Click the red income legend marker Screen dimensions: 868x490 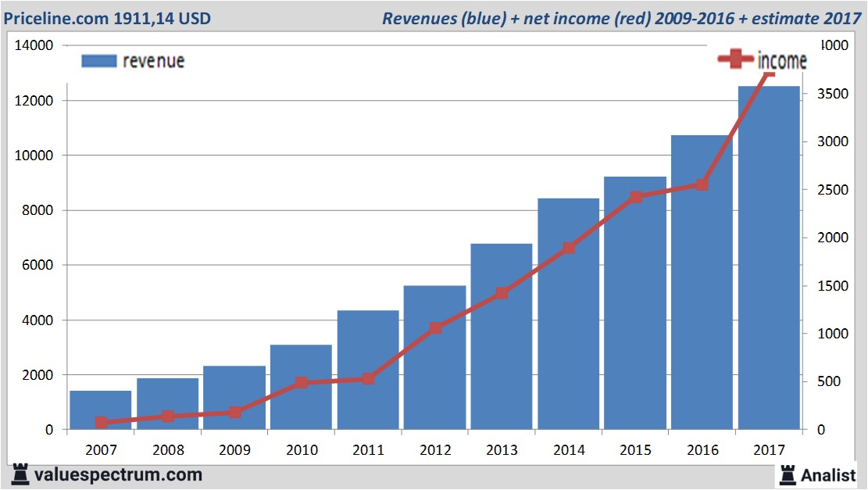point(735,59)
